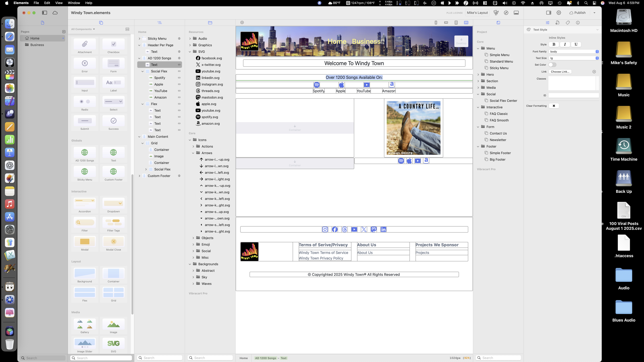Open the info tab icon in inspector
Image resolution: width=644 pixels, height=362 pixels.
click(578, 23)
